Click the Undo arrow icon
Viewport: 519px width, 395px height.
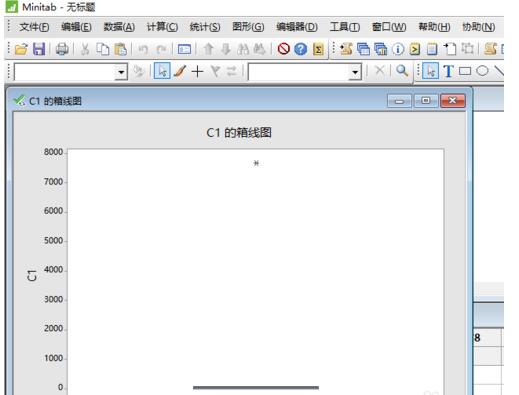pos(143,49)
